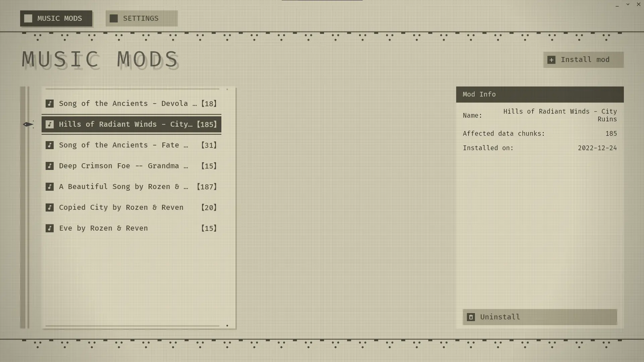The image size is (644, 362).
Task: Open the SETTINGS tab
Action: [142, 18]
